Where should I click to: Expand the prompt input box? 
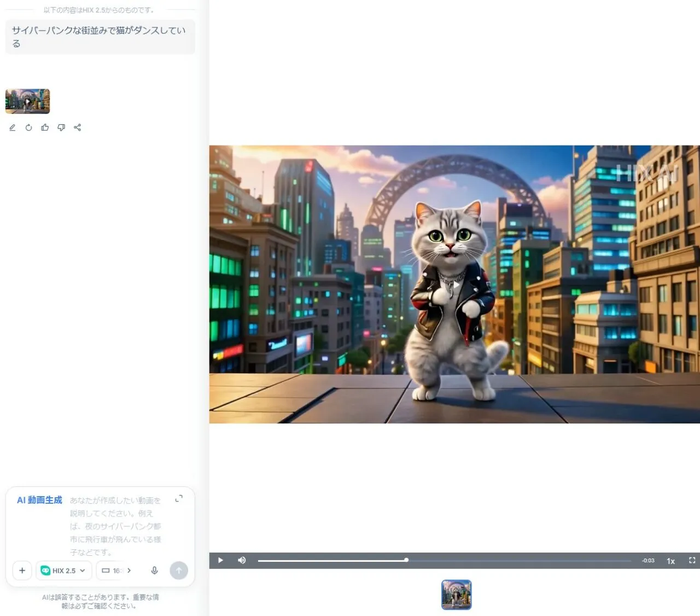[179, 498]
